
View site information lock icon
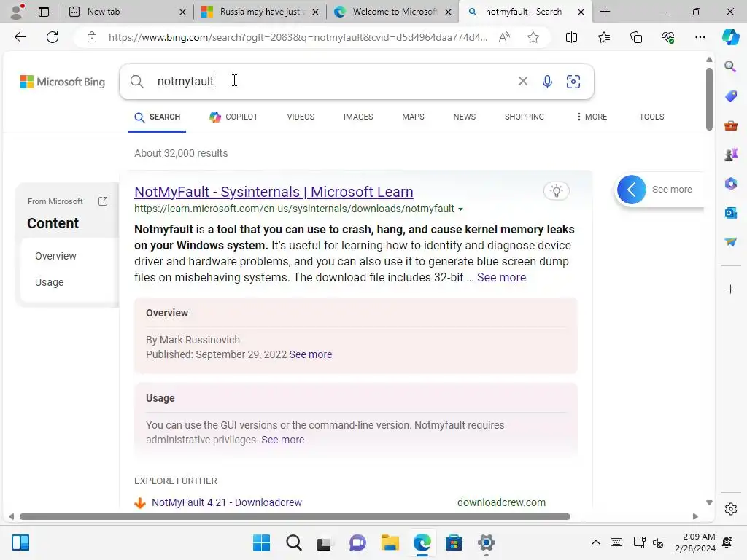(x=92, y=37)
